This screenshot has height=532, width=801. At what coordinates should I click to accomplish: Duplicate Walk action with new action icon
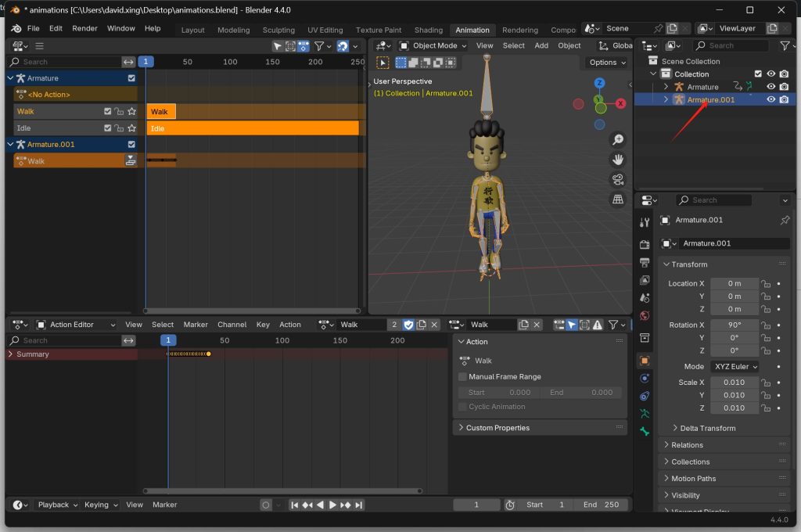pyautogui.click(x=422, y=325)
